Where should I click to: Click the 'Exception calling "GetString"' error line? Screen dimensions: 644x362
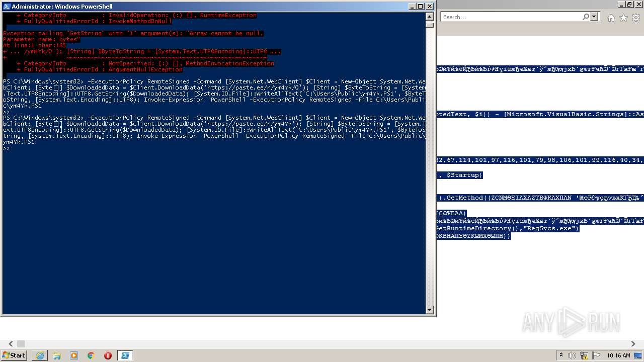(x=133, y=33)
